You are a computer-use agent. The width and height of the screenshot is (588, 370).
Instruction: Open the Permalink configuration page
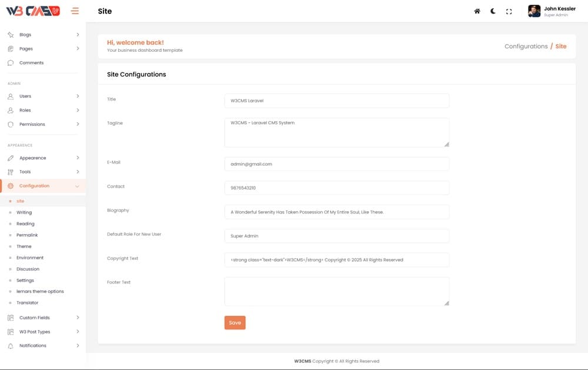pos(27,235)
